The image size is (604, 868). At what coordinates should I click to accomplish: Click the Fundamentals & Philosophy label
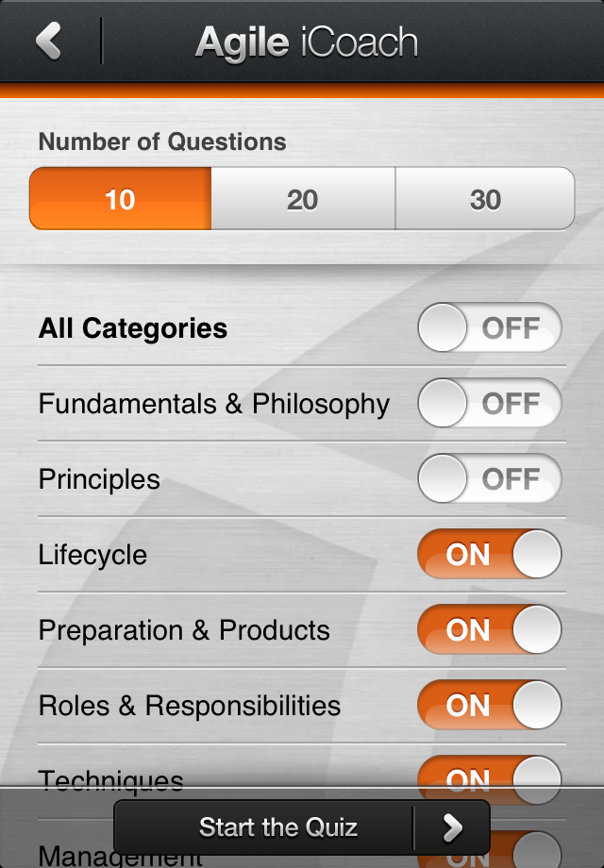tap(213, 404)
